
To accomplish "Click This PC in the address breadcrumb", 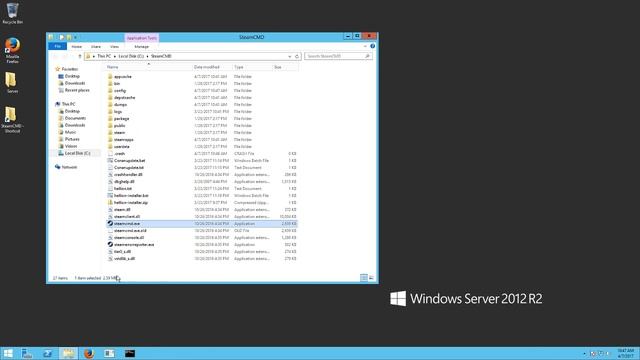I will click(104, 56).
